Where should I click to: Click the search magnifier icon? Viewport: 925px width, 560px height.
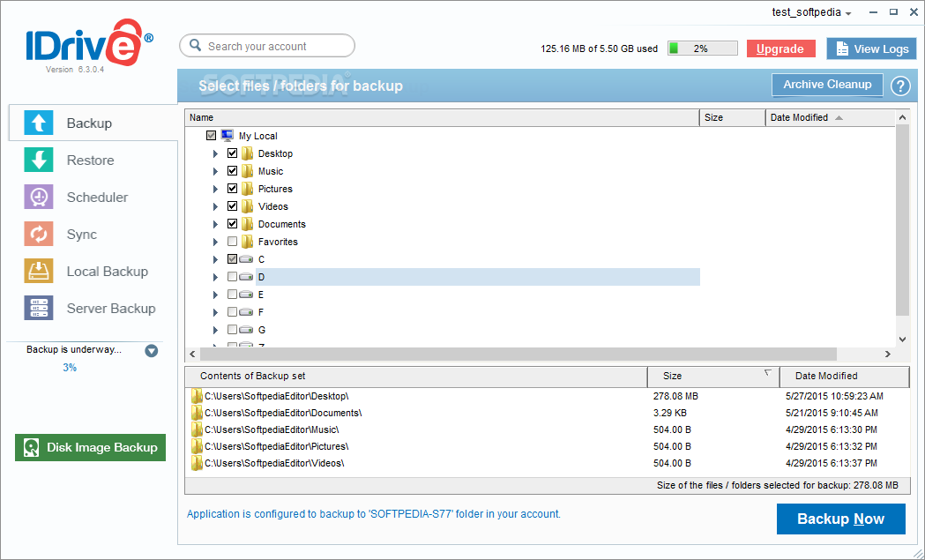[195, 46]
